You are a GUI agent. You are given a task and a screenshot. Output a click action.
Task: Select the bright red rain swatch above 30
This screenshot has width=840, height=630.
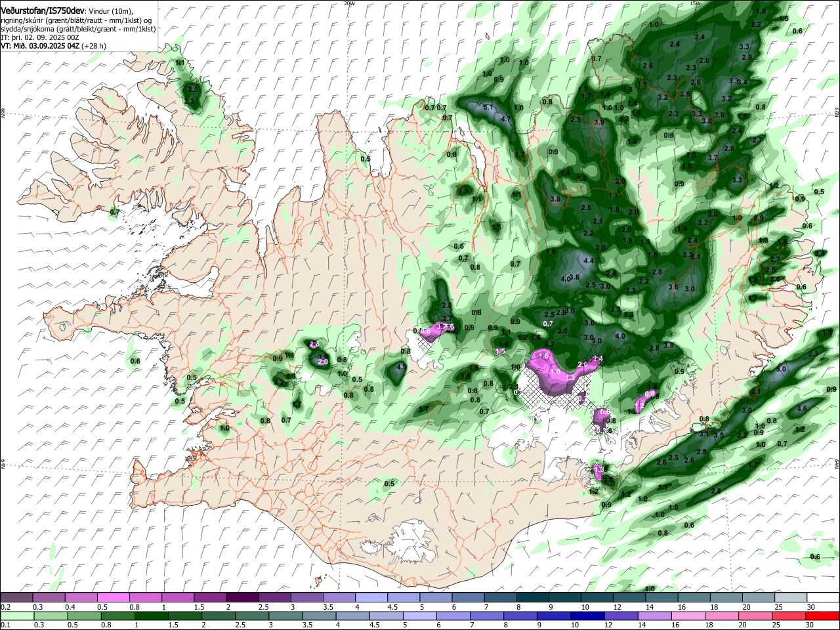[x=822, y=616]
